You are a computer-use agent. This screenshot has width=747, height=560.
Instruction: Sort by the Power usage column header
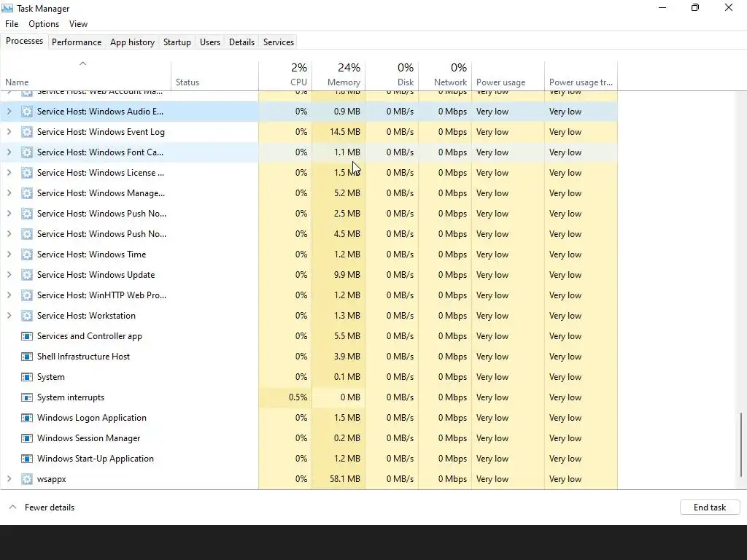click(508, 75)
